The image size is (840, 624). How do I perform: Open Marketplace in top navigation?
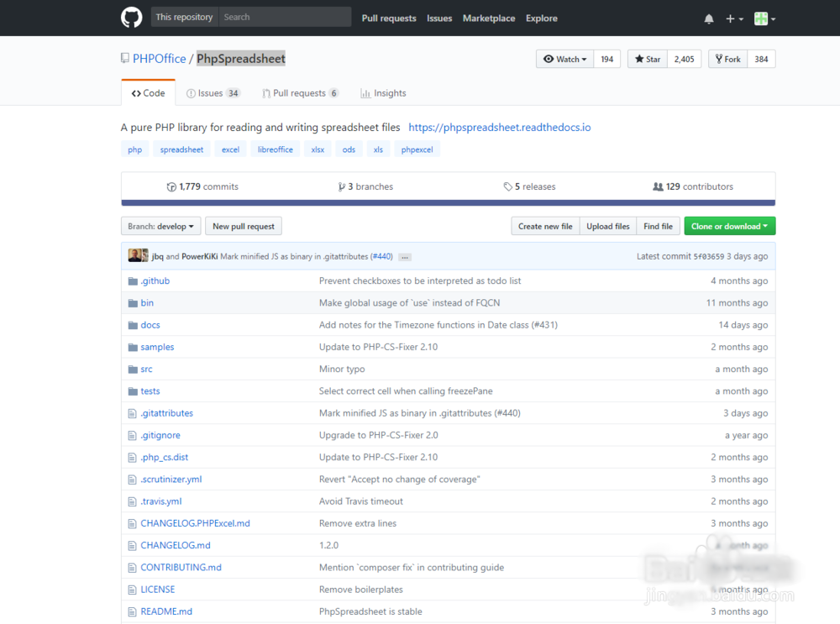point(489,18)
